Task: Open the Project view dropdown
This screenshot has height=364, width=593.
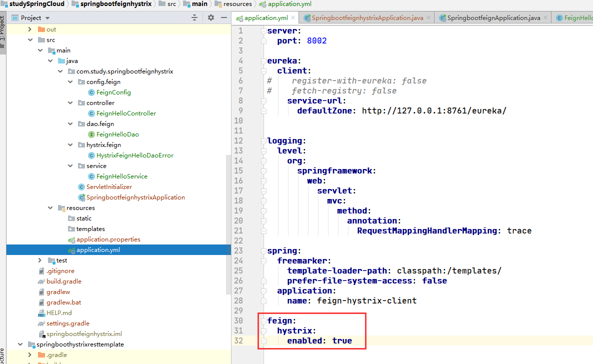Action: click(x=47, y=18)
